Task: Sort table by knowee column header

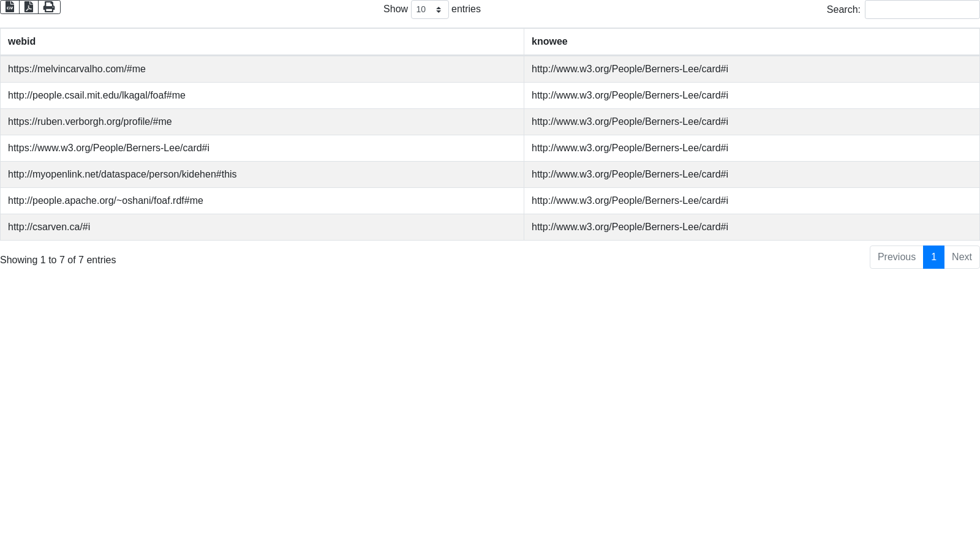Action: pos(549,42)
